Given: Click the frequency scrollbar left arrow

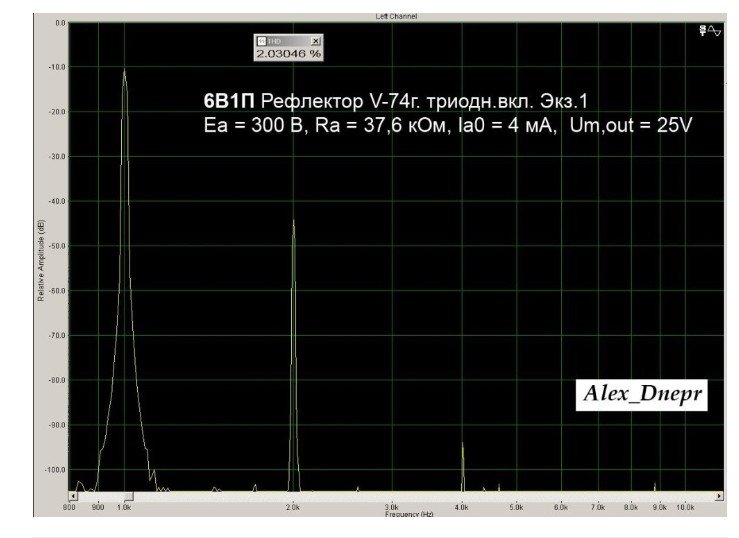Looking at the screenshot, I should point(73,496).
